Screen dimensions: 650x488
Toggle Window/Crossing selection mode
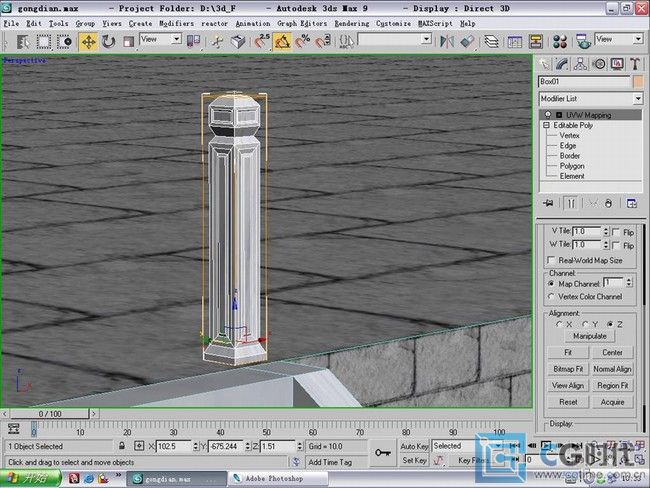[64, 41]
